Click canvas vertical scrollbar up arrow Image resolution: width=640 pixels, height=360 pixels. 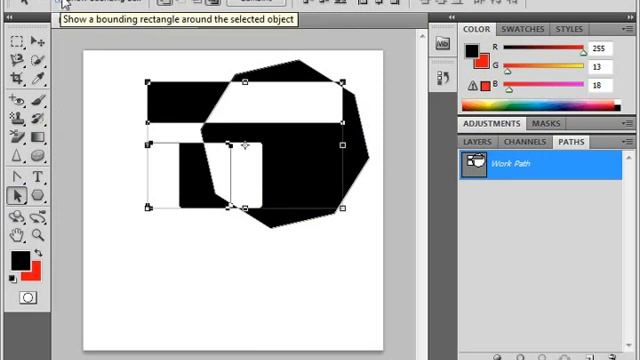[x=422, y=36]
